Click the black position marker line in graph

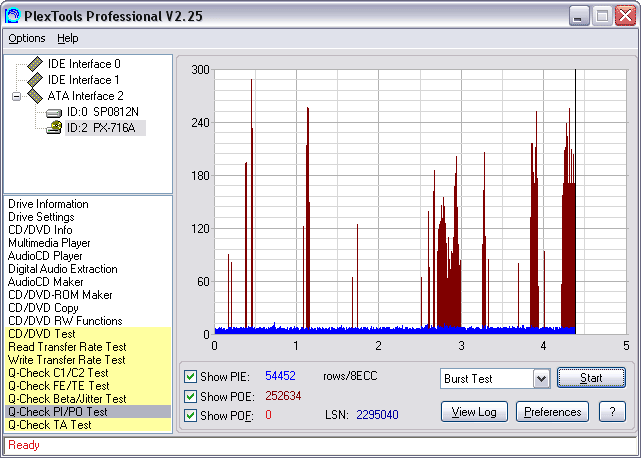coord(576,202)
